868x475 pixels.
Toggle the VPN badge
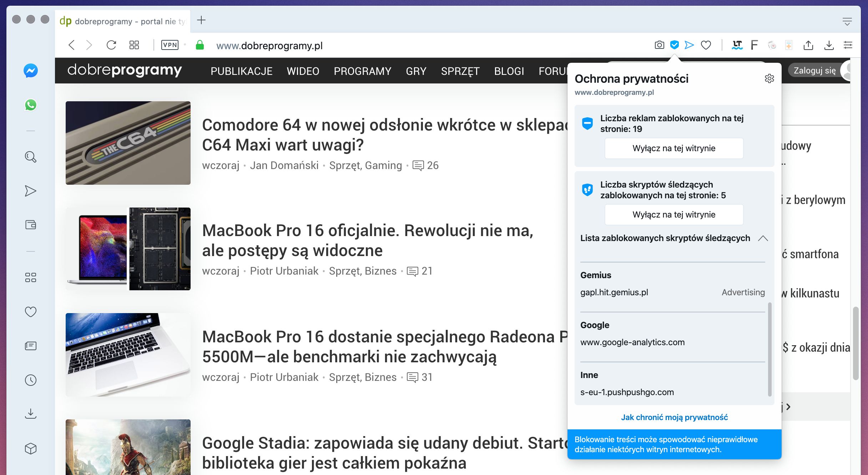point(170,45)
